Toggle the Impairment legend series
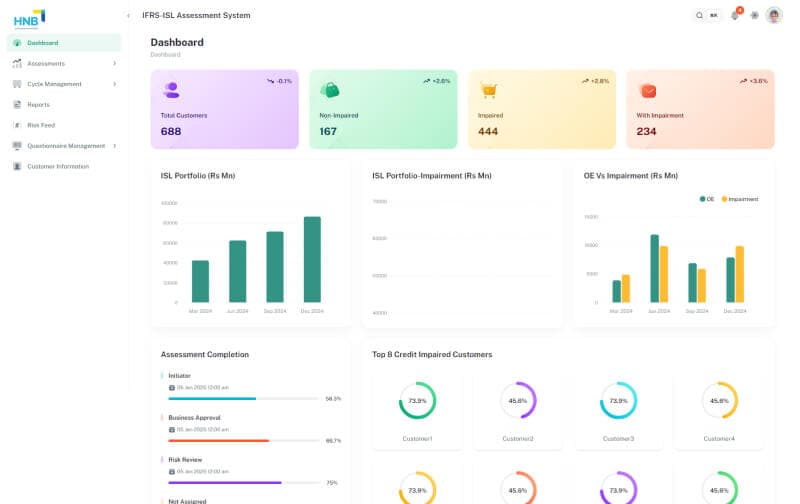Image resolution: width=800 pixels, height=504 pixels. click(740, 199)
